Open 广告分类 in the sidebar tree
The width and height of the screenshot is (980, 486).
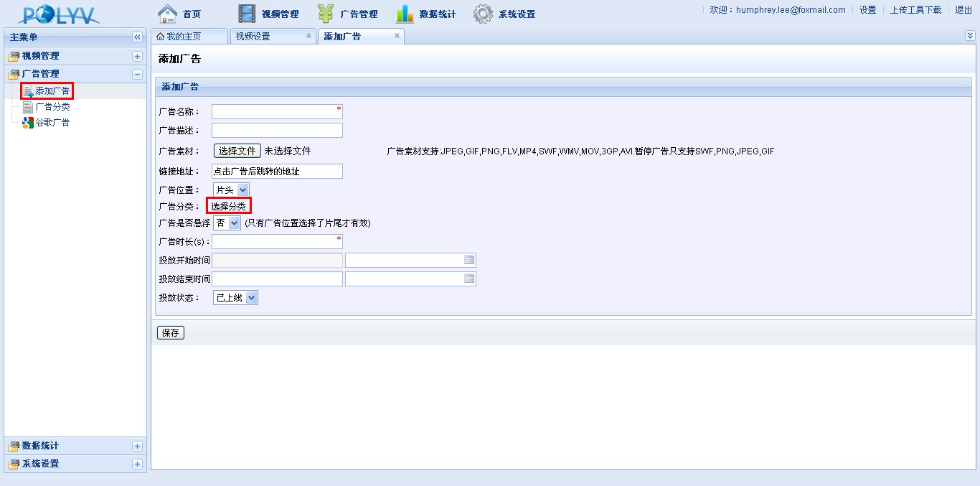pyautogui.click(x=52, y=107)
